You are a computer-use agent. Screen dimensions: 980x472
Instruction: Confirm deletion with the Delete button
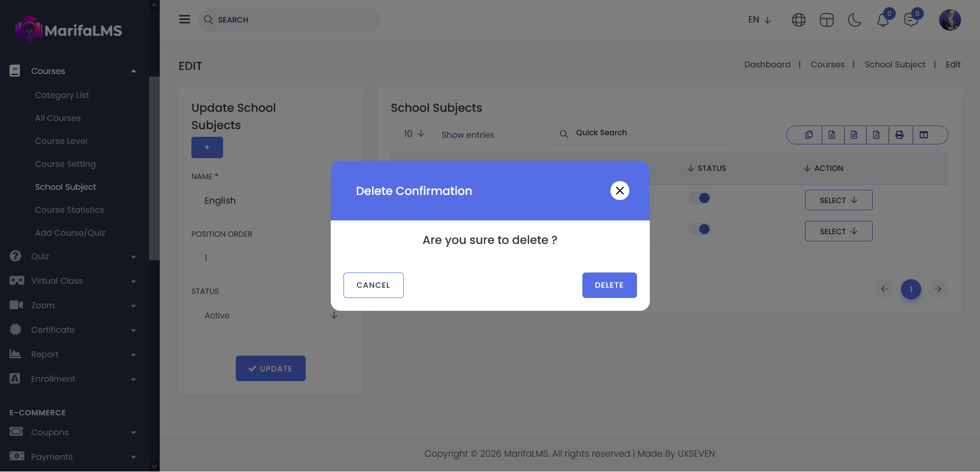609,285
